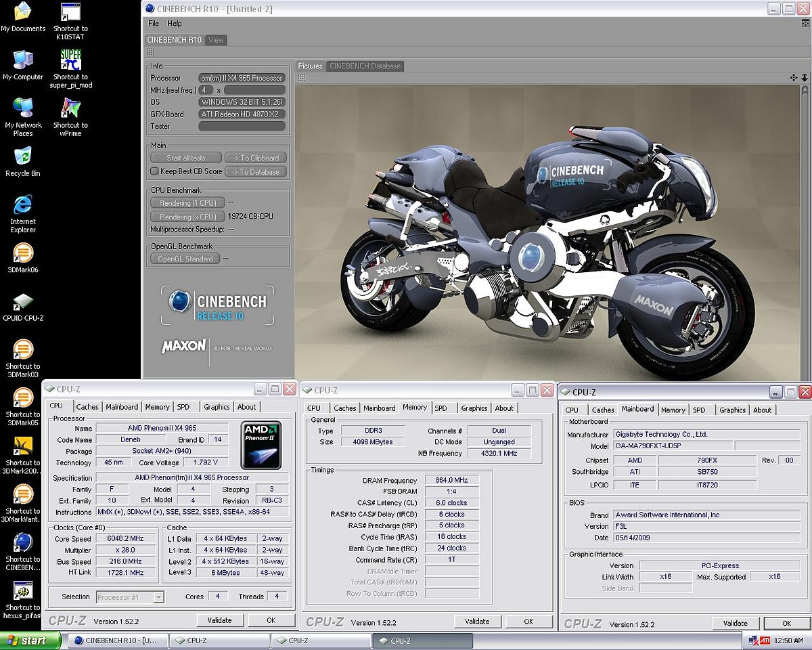Open Graphics tab in the right CPU-Z window
Image resolution: width=812 pixels, height=650 pixels.
click(732, 410)
